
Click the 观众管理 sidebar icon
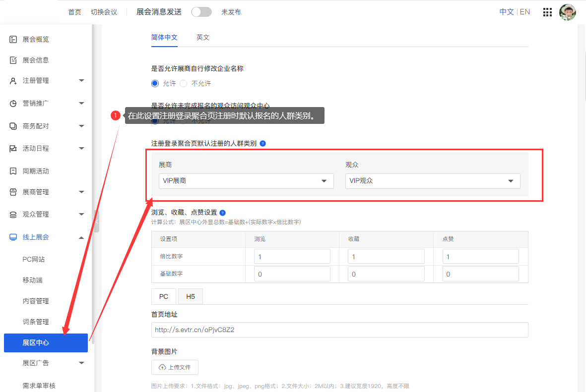point(12,215)
